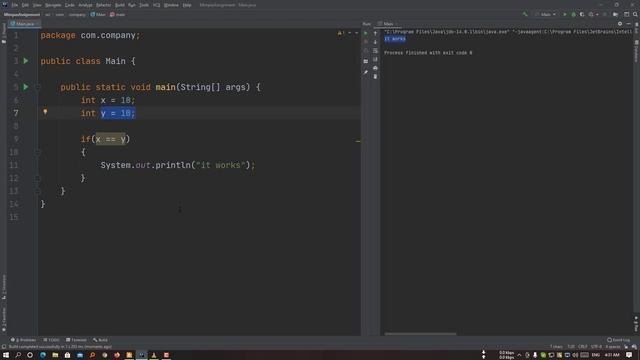Viewport: 640px width, 360px height.
Task: Click the yellow lightbulb quick-fix icon
Action: pos(45,112)
